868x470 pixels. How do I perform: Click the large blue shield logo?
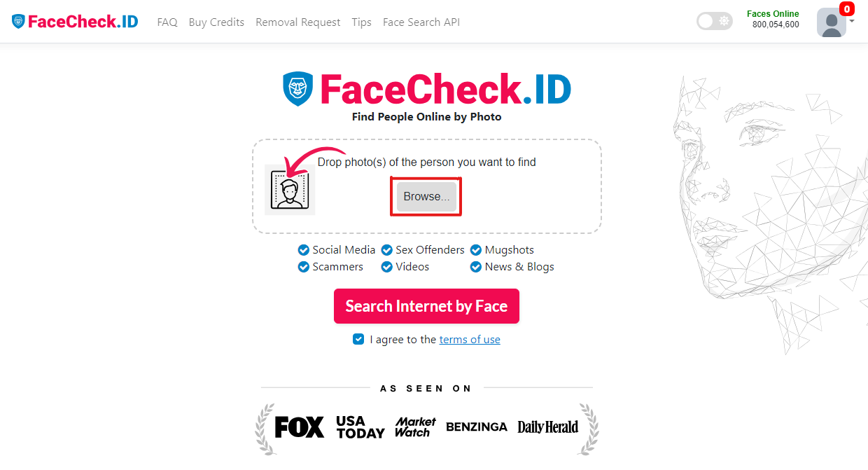(298, 89)
